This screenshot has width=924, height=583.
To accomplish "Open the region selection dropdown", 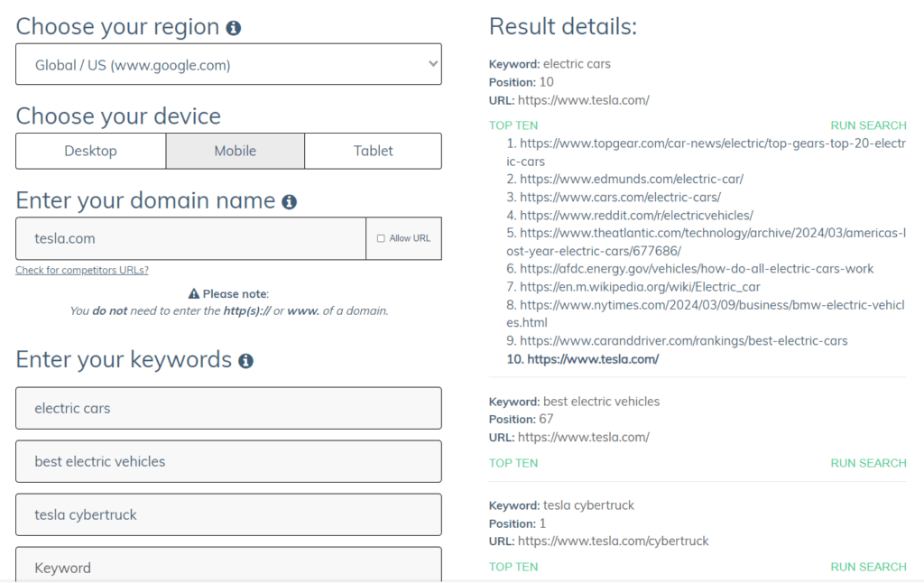I will click(228, 63).
